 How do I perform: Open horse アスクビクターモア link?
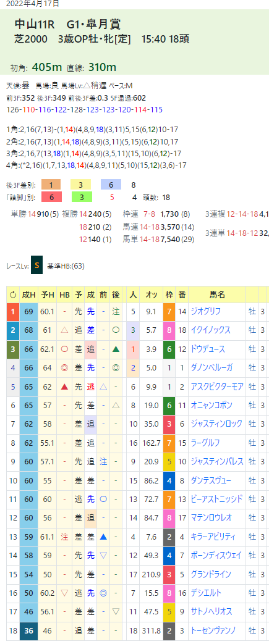[x=217, y=387]
